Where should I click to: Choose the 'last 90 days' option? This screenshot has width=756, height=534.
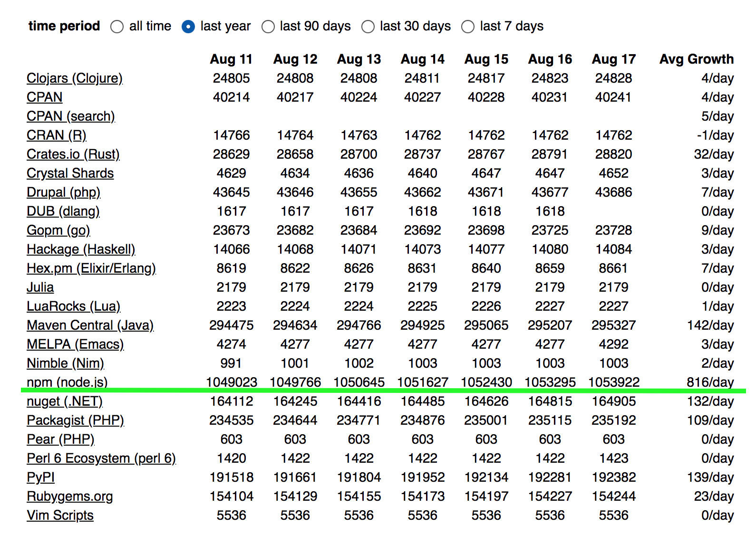[x=268, y=27]
